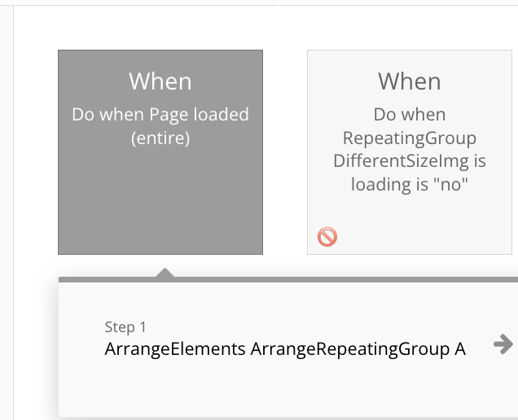Image resolution: width=518 pixels, height=420 pixels.
Task: Click the narrow left sidebar strip
Action: (x=7, y=212)
